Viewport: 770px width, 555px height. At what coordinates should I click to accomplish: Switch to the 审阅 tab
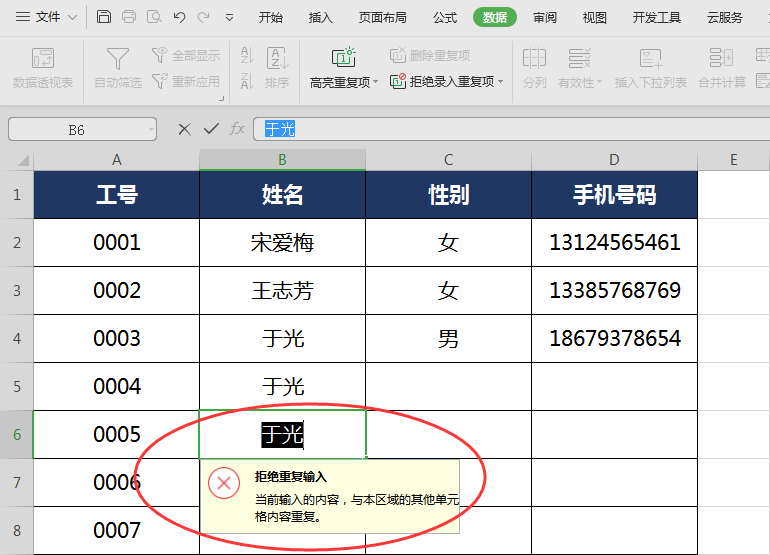click(x=545, y=18)
